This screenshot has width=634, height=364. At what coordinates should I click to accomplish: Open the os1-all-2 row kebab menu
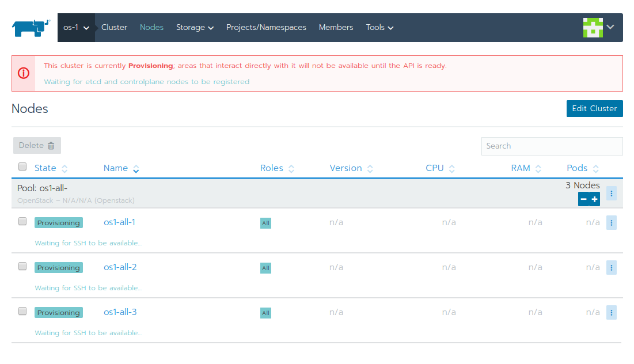click(611, 267)
